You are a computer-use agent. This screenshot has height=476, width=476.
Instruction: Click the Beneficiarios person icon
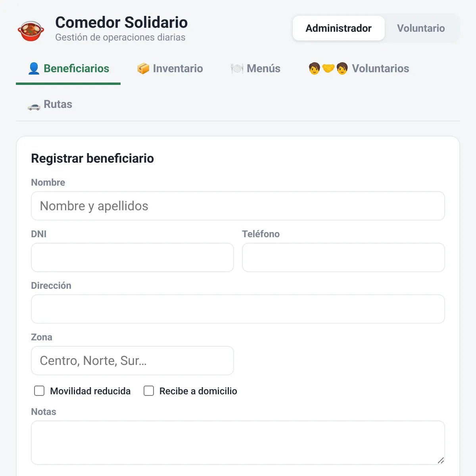[34, 69]
